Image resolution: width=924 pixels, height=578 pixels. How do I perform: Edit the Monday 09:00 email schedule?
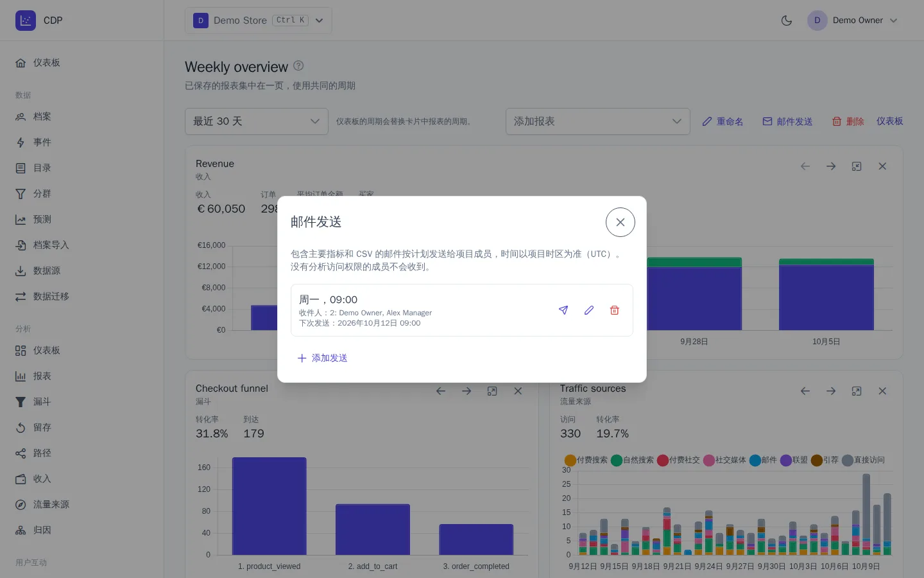point(589,310)
